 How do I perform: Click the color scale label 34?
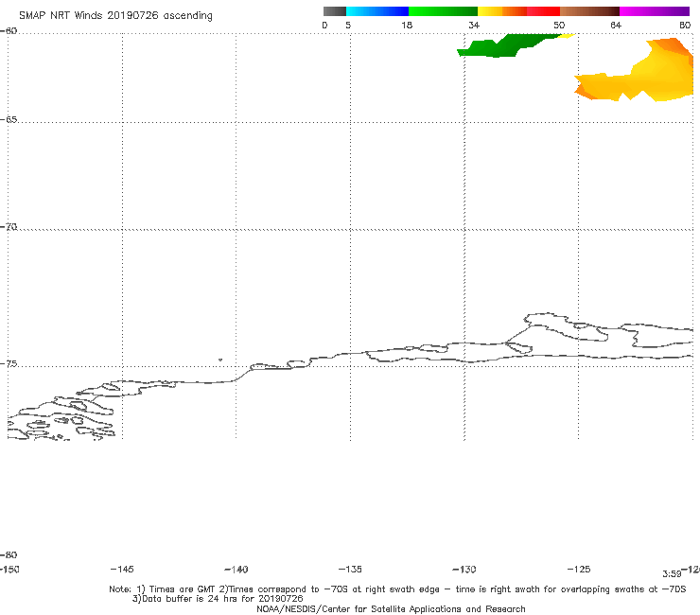coord(474,25)
